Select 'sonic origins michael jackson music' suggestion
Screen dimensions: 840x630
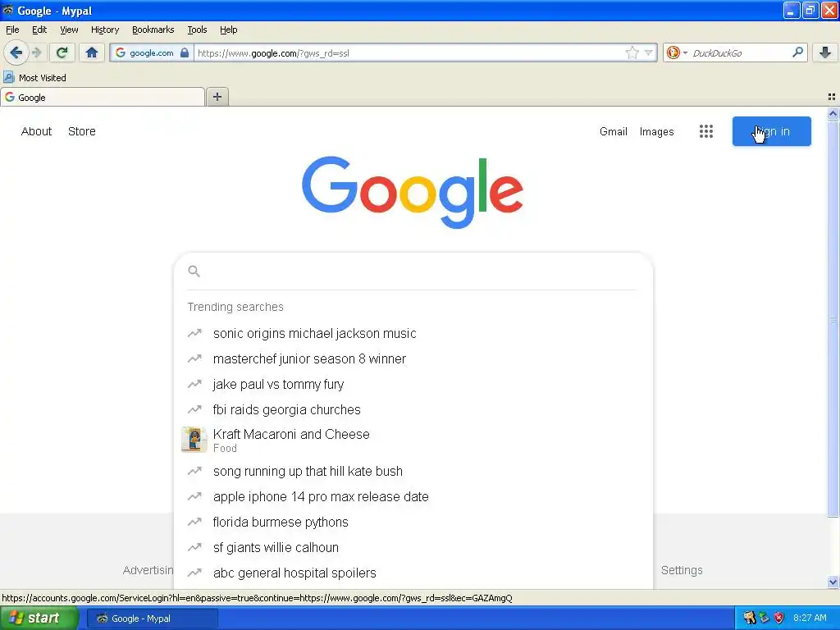pyautogui.click(x=413, y=333)
